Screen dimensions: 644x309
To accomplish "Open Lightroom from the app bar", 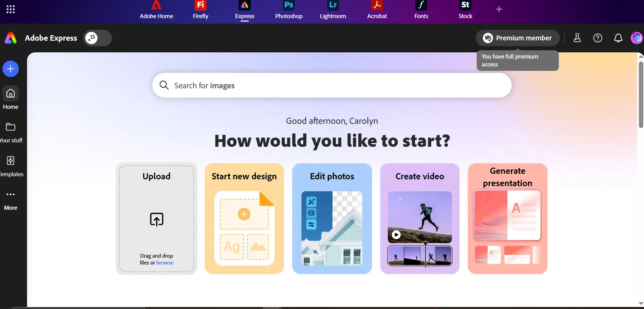I will point(333,10).
